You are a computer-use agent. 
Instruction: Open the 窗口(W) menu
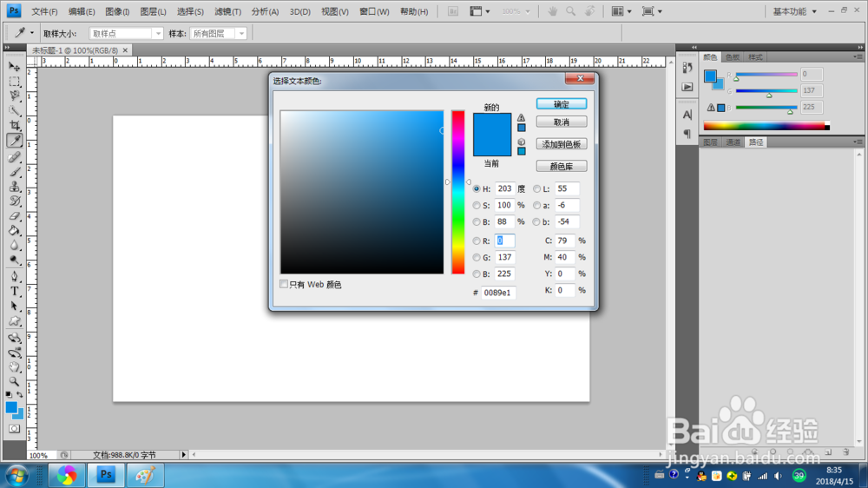point(374,11)
